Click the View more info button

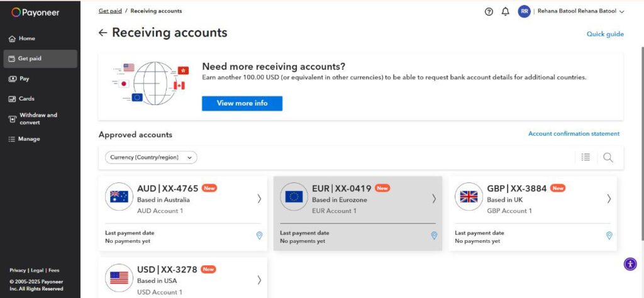242,103
